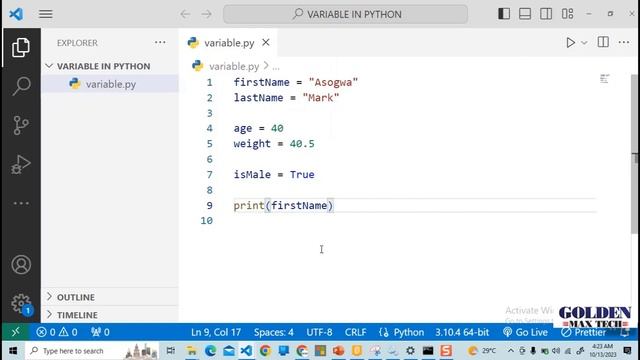Open Explorer views and more actions ellipsis
This screenshot has width=640, height=360.
(160, 42)
